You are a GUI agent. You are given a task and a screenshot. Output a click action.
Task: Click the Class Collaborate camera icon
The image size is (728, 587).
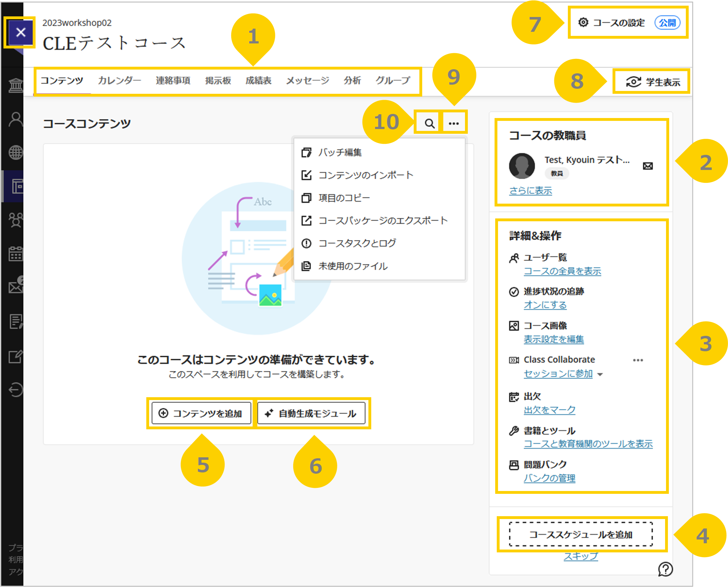point(514,360)
